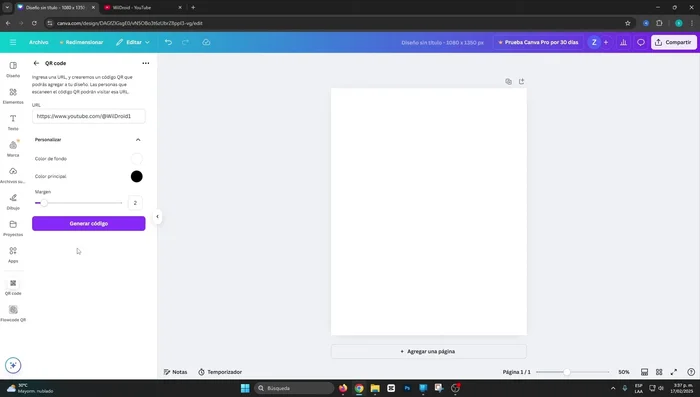This screenshot has height=397, width=700.
Task: Select the QR code app in sidebar
Action: click(13, 287)
